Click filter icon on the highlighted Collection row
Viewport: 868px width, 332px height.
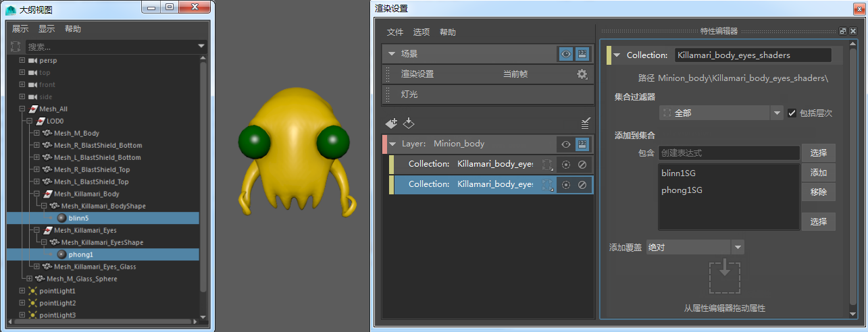(548, 184)
